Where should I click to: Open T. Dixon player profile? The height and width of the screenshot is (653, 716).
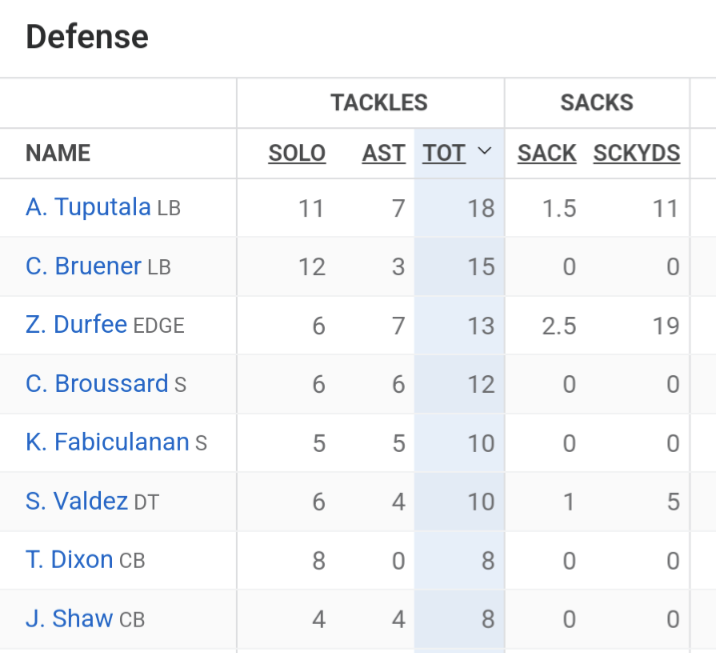69,560
